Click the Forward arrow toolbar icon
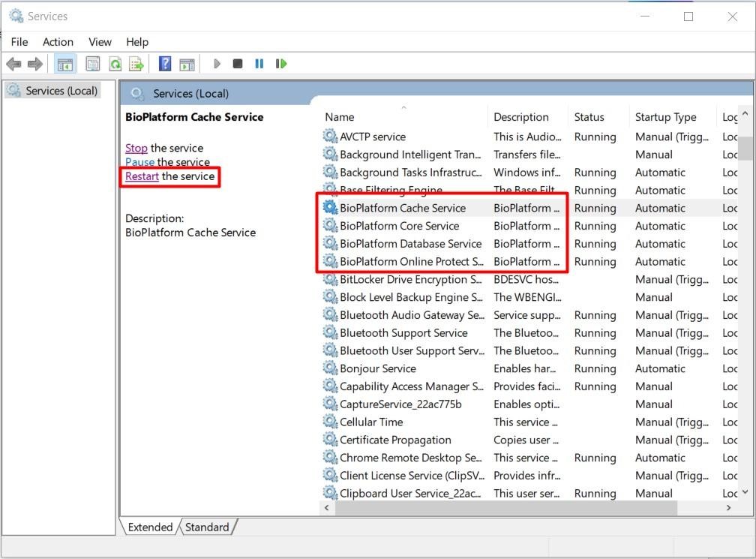The image size is (756, 559). point(35,64)
